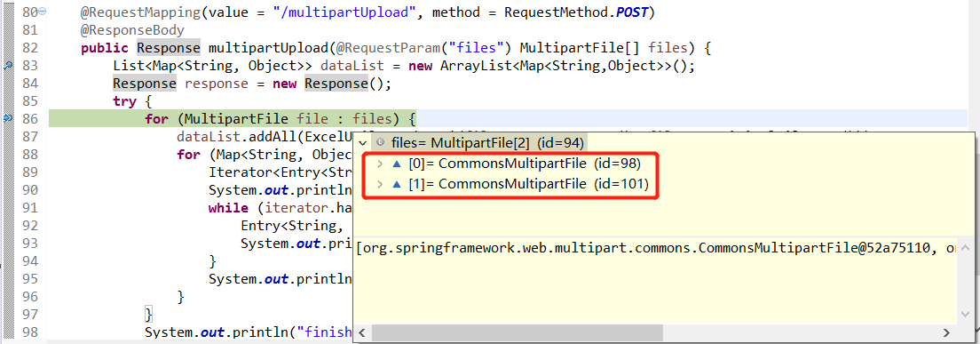This screenshot has width=980, height=344.
Task: Click line number 87 in the gutter
Action: [29, 136]
